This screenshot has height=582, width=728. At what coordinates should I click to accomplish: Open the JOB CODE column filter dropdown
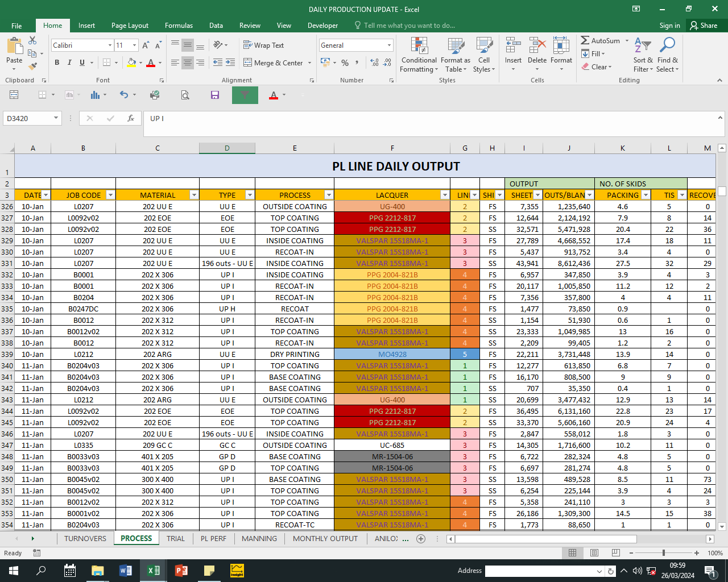[110, 195]
